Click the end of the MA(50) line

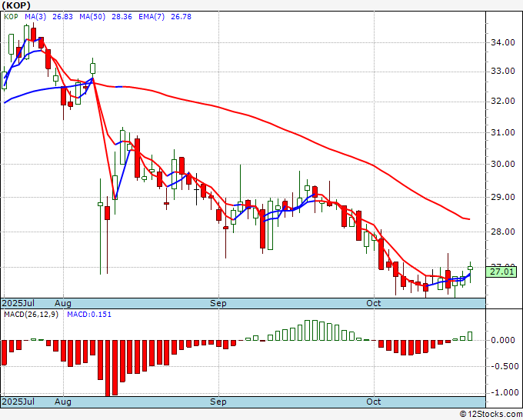click(x=469, y=219)
